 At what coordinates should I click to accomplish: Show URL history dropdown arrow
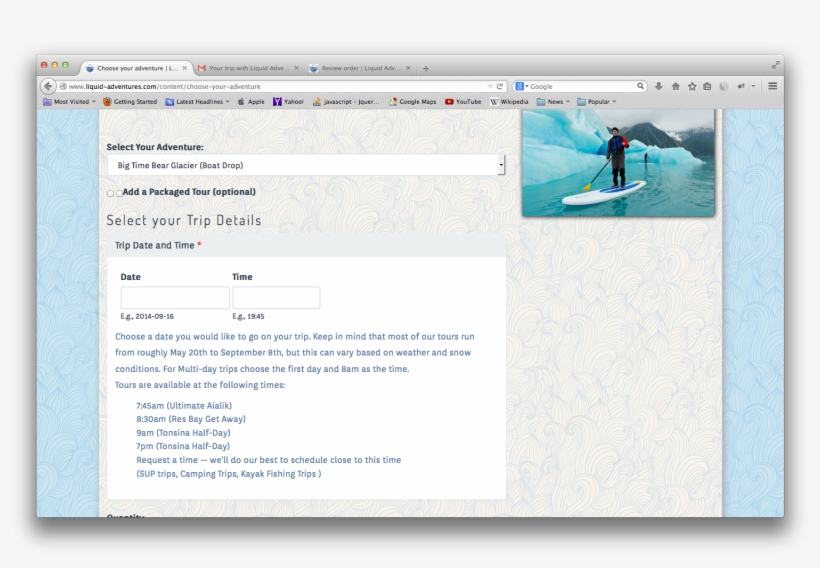[489, 86]
